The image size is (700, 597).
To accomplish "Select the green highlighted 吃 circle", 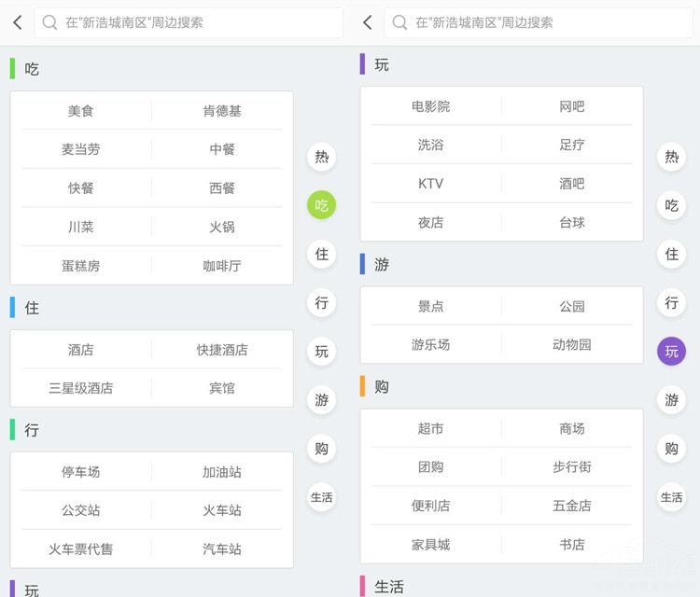I will 321,205.
